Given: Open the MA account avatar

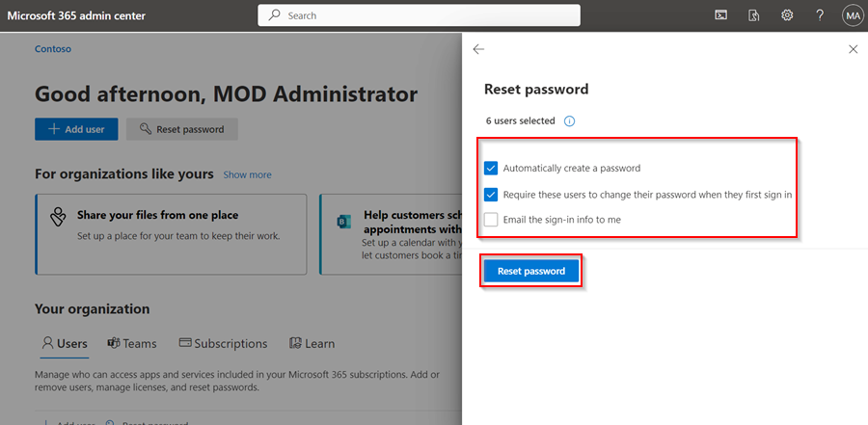Looking at the screenshot, I should pyautogui.click(x=853, y=15).
